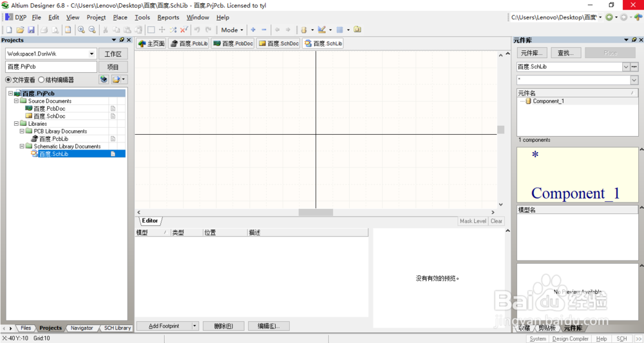Click the editor vertical scrollbar thumb
Image resolution: width=644 pixels, height=343 pixels.
500,130
